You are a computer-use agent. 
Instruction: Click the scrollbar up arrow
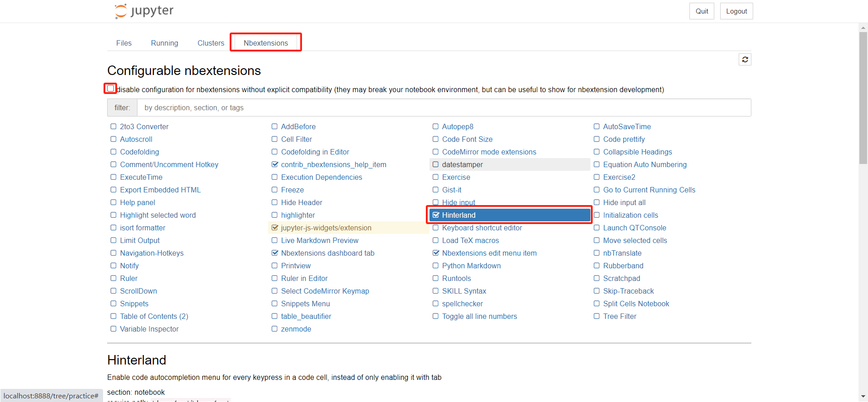(x=863, y=28)
